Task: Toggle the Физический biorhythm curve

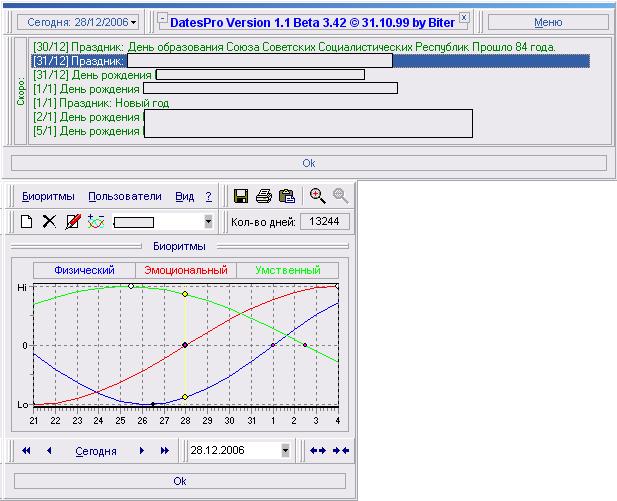Action: 84,270
